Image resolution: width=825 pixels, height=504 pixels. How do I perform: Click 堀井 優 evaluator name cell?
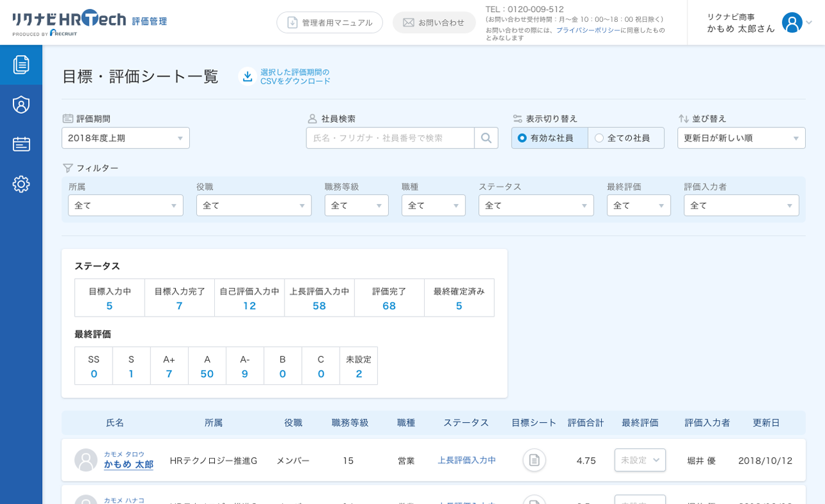click(x=702, y=461)
